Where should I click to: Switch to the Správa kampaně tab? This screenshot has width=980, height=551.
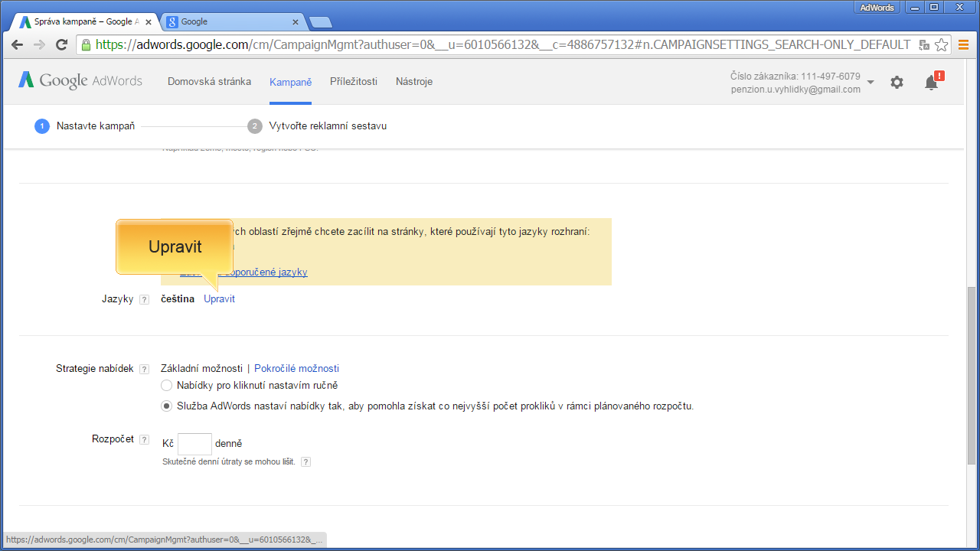86,21
